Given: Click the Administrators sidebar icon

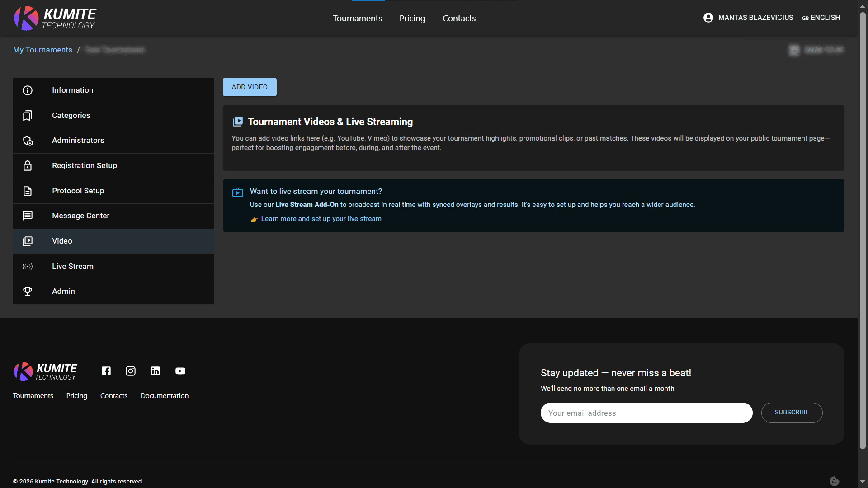Looking at the screenshot, I should coord(28,141).
